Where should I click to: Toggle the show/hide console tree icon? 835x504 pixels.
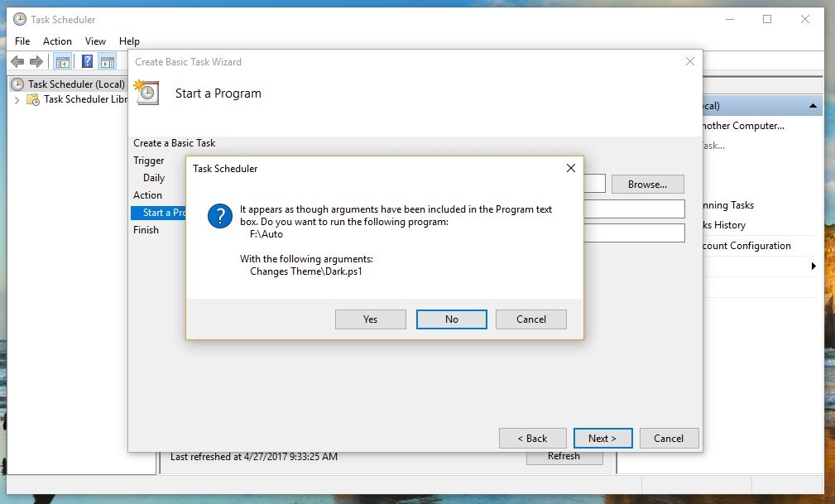[63, 62]
